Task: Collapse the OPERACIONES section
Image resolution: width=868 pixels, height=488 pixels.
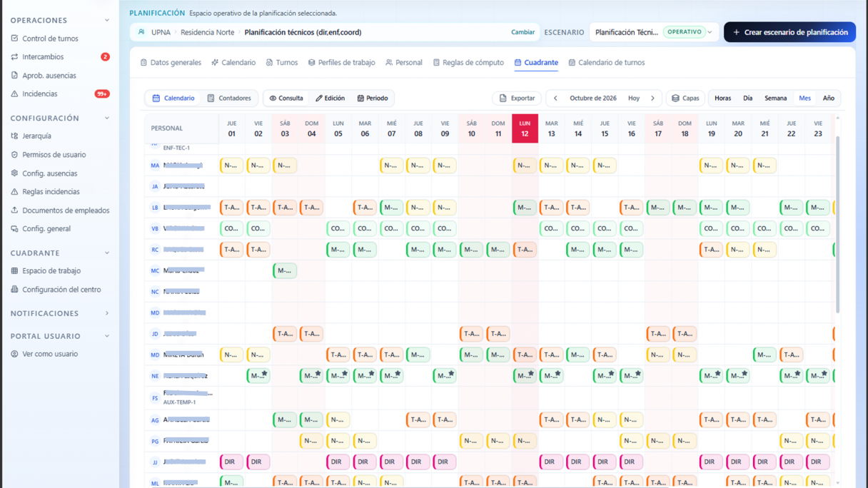Action: point(107,21)
